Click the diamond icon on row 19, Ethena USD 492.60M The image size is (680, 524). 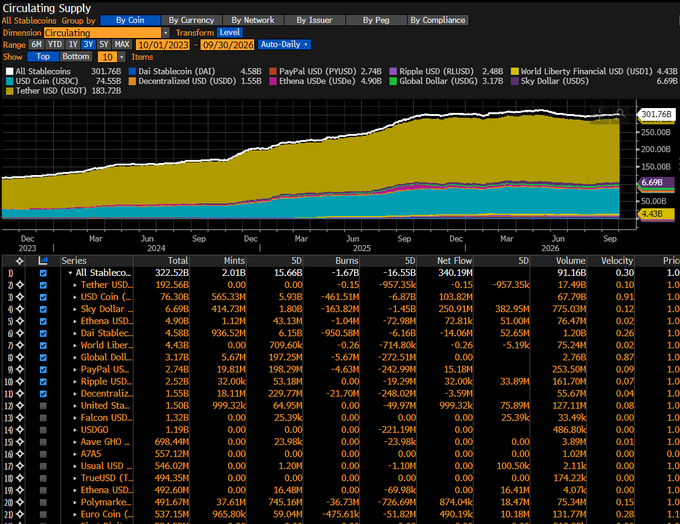click(x=20, y=490)
